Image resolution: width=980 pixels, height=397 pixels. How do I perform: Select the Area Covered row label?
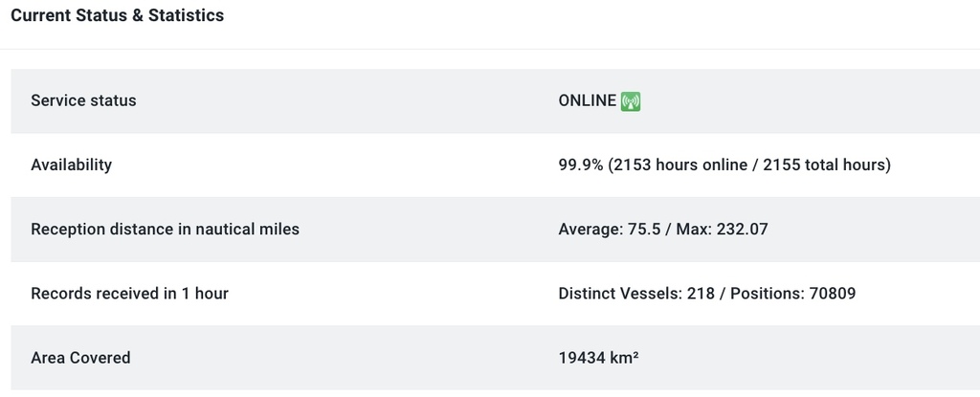(x=80, y=358)
